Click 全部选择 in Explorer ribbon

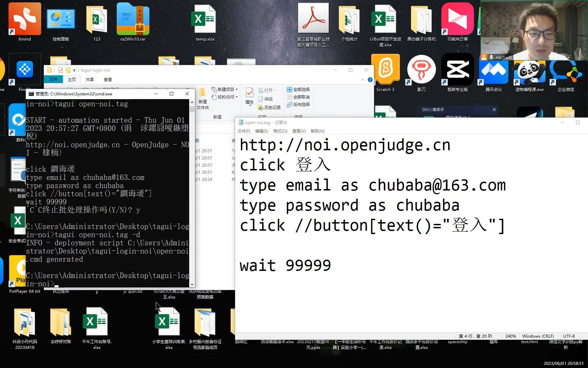tap(298, 89)
